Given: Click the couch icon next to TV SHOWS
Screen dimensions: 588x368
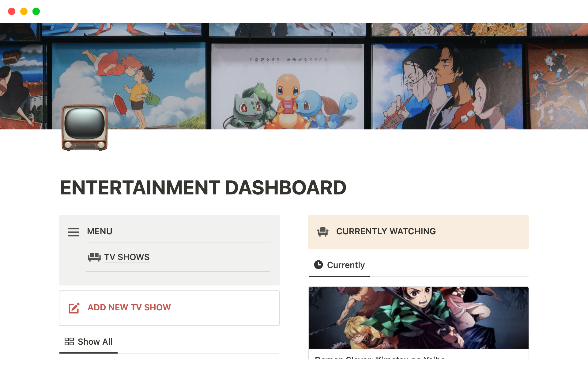Looking at the screenshot, I should (x=94, y=257).
